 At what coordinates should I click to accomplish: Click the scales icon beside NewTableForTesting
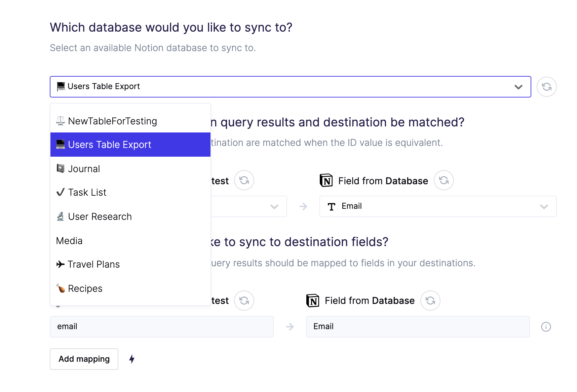click(x=61, y=121)
